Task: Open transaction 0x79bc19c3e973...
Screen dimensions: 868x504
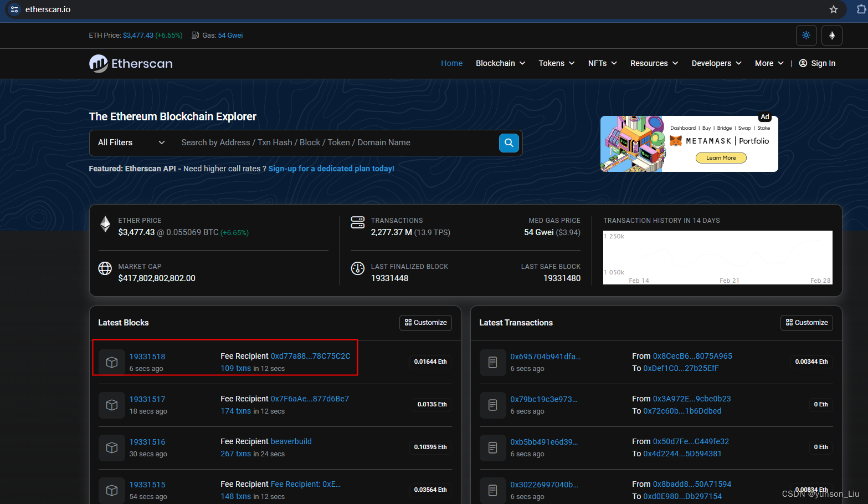Action: (x=543, y=399)
